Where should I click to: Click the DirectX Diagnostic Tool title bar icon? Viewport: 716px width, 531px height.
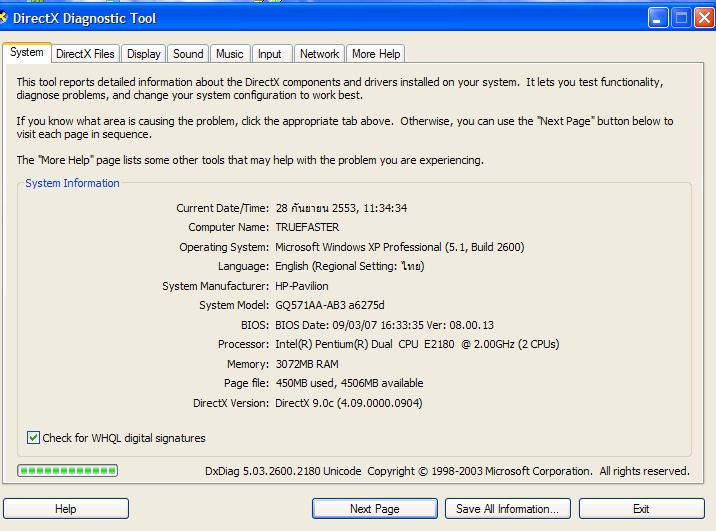[3, 18]
